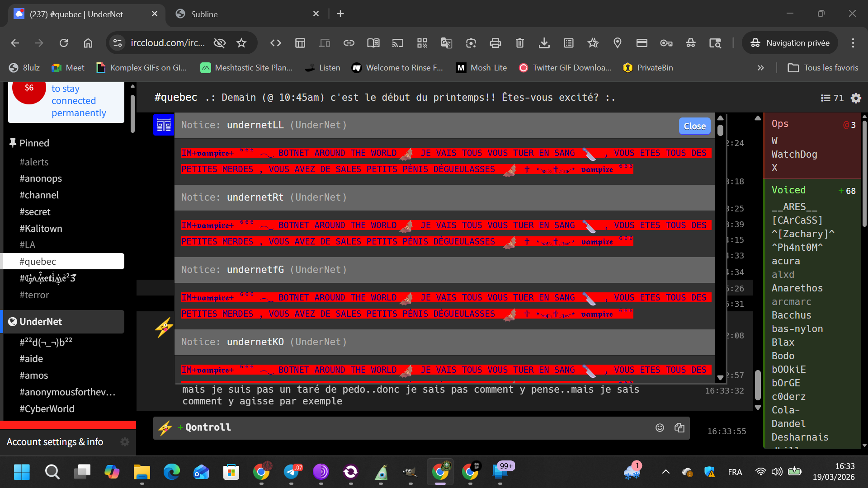Click the download icon in toolbar

coord(544,43)
